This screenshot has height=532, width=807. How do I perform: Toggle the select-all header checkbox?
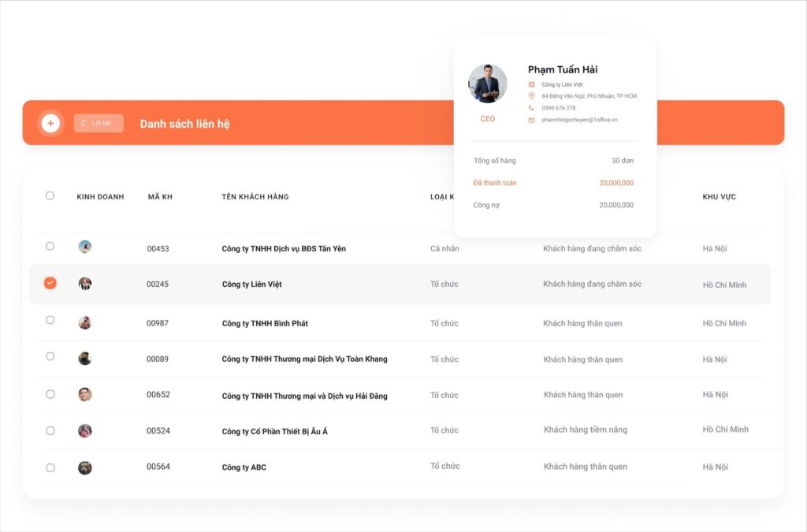pyautogui.click(x=50, y=195)
